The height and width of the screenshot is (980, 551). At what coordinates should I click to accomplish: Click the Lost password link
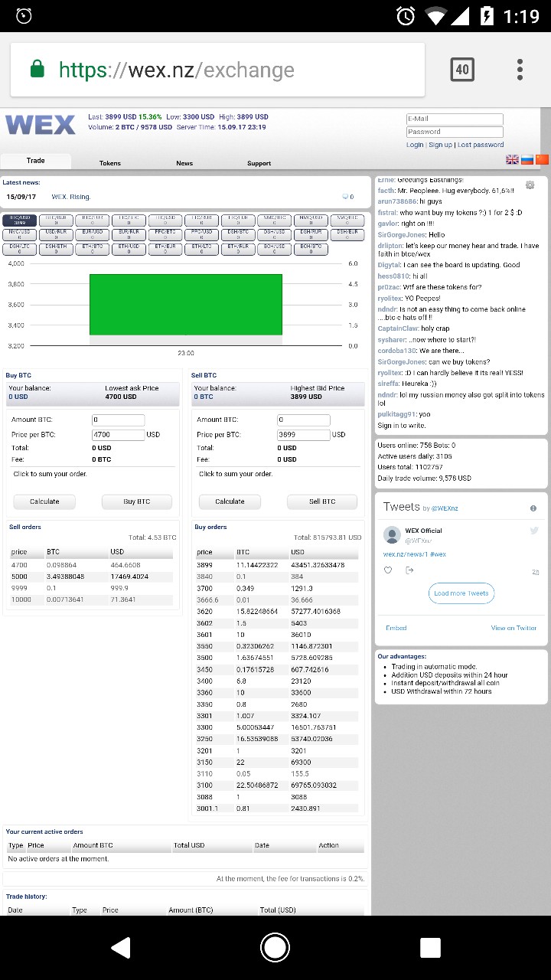click(481, 145)
